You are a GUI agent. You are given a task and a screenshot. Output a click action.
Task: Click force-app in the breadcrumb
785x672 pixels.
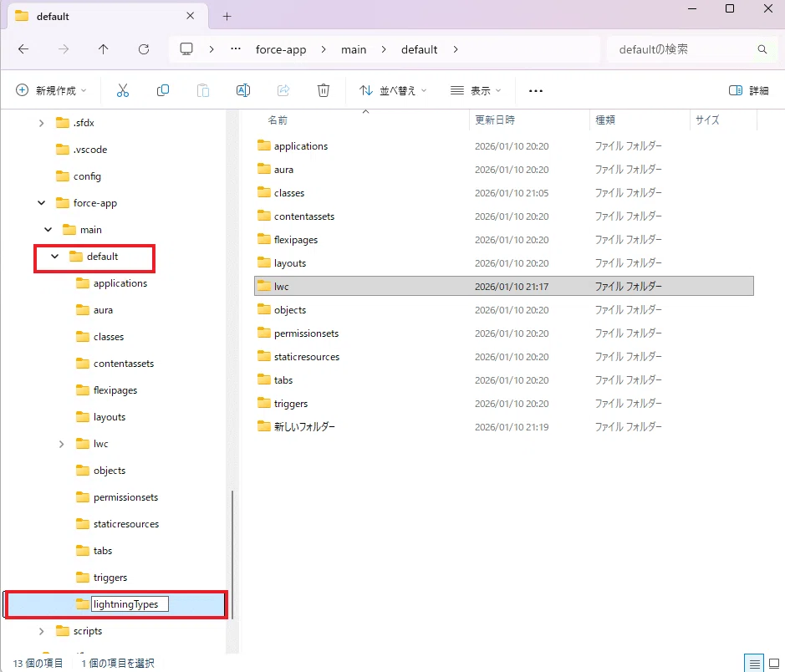(281, 49)
